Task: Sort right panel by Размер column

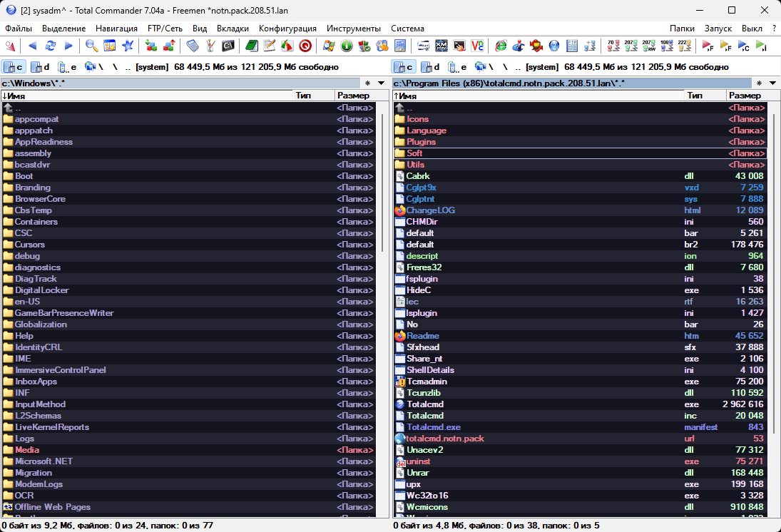Action: (745, 96)
